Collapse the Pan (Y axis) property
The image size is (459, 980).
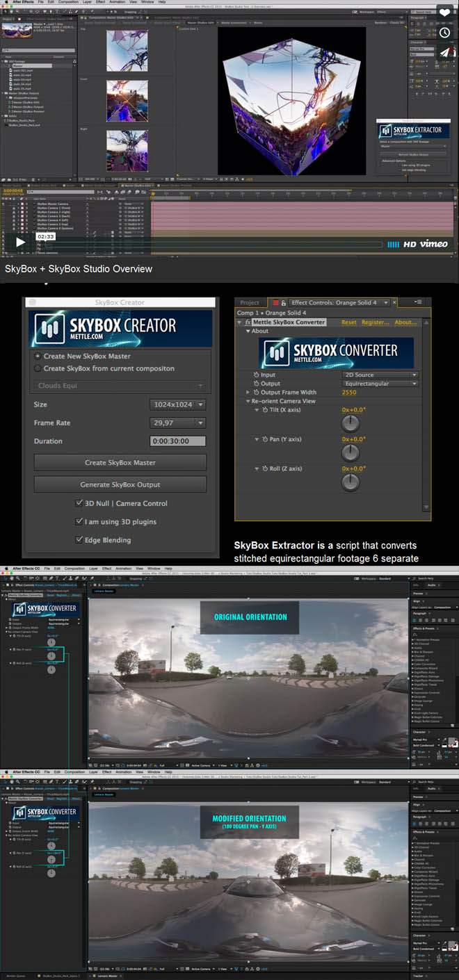click(x=257, y=440)
